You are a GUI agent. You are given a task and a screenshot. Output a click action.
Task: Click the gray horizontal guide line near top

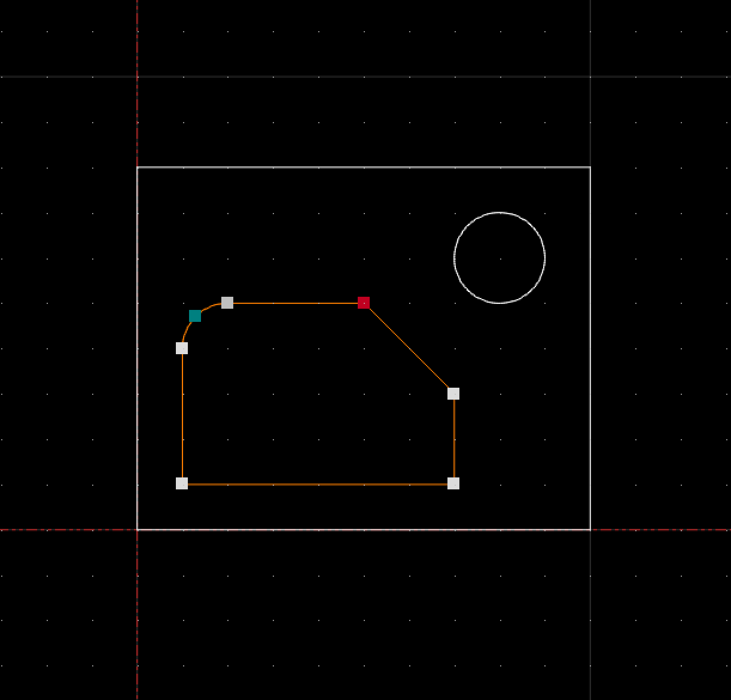pyautogui.click(x=359, y=77)
